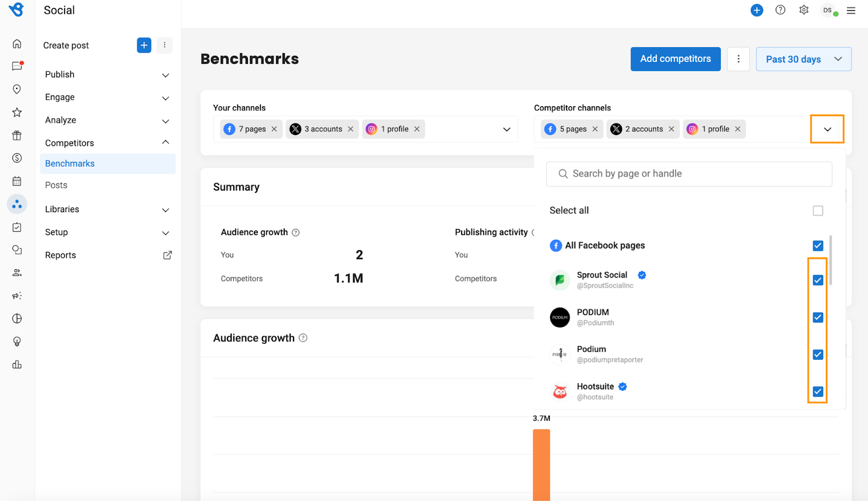Uncheck the Sprout Social checkbox
The height and width of the screenshot is (501, 868).
coord(818,280)
